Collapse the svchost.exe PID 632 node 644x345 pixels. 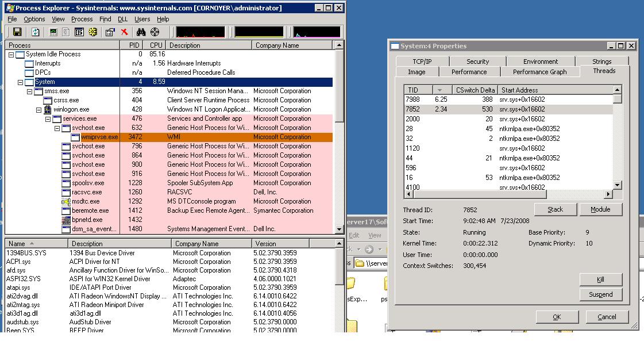(57, 128)
